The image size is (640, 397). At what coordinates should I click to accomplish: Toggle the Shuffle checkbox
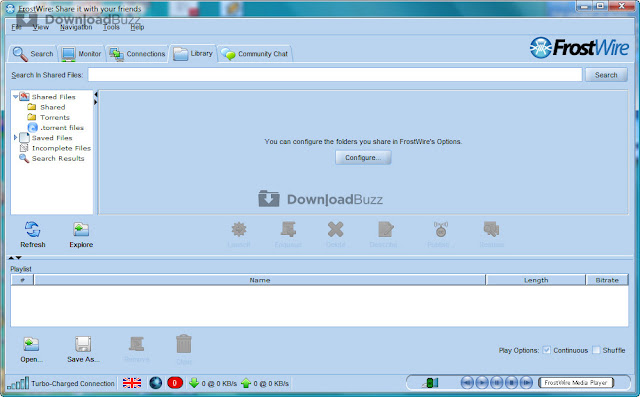point(596,350)
